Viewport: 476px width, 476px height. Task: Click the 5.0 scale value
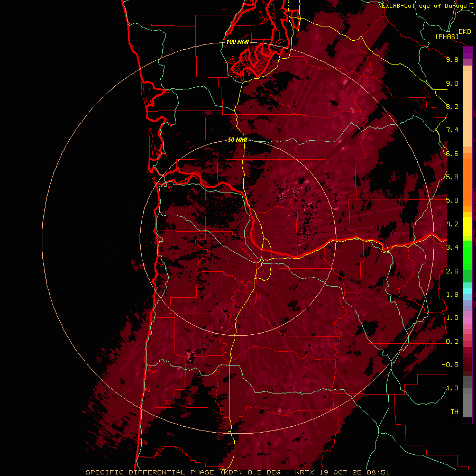(x=452, y=200)
